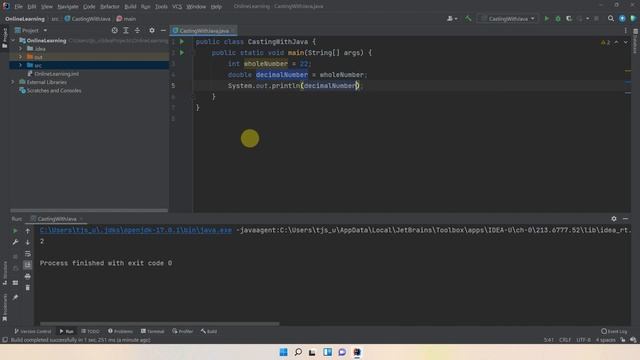The height and width of the screenshot is (360, 640).
Task: Clear console output with trash icon
Action: pyautogui.click(x=28, y=288)
